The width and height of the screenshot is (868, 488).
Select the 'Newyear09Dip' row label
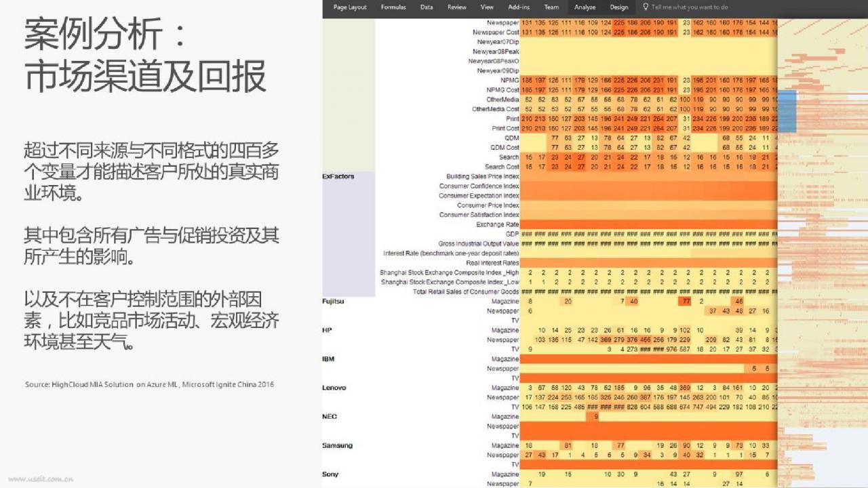[x=498, y=70]
